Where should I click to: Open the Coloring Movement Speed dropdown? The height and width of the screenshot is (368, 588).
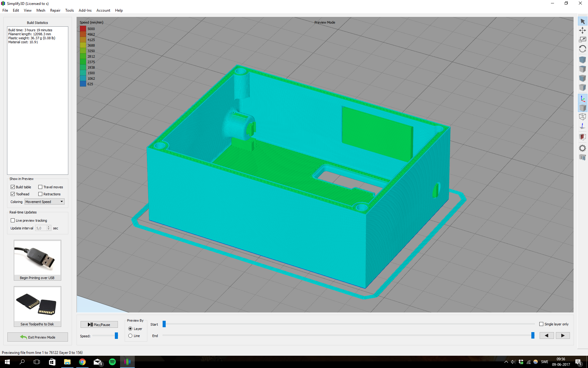pyautogui.click(x=44, y=202)
